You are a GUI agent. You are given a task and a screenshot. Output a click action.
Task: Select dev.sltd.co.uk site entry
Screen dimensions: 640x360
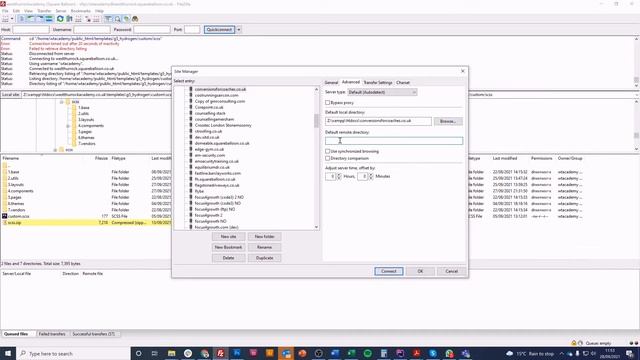tap(207, 137)
